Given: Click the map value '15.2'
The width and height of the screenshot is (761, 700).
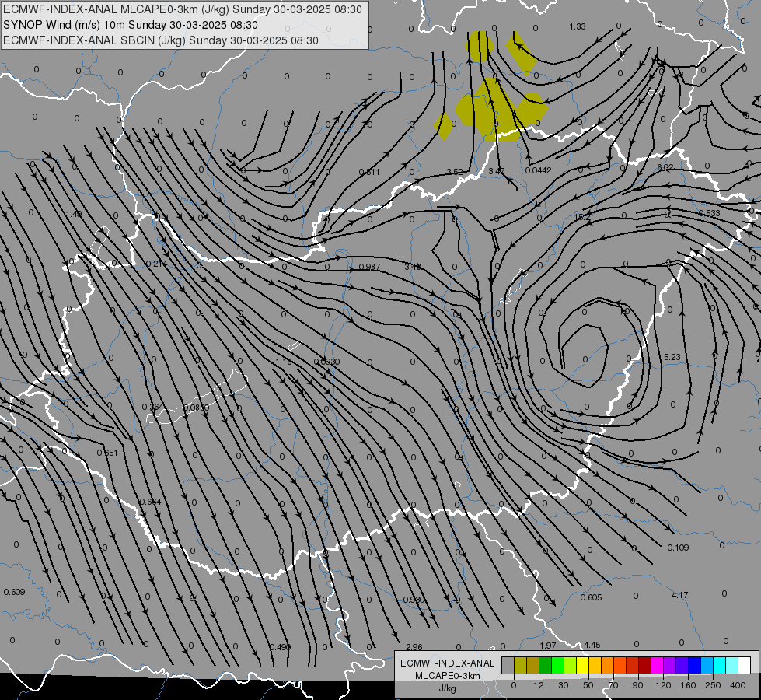Looking at the screenshot, I should click(x=582, y=217).
